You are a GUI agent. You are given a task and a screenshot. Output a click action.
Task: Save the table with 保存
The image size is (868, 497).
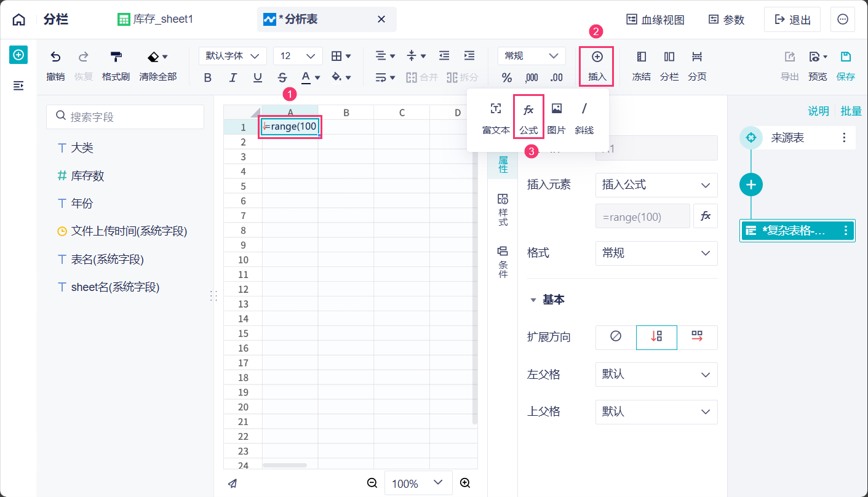846,66
